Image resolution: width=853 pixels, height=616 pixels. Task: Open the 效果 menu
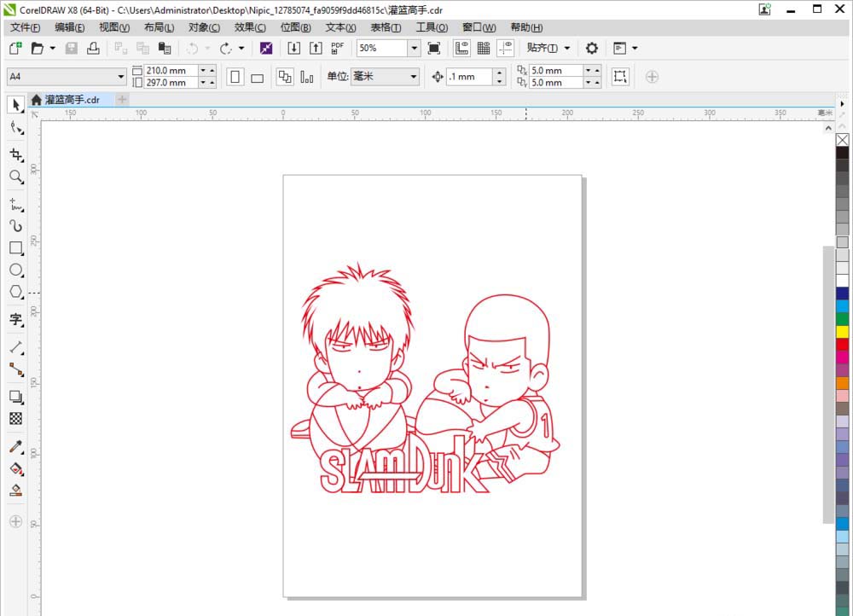point(250,27)
